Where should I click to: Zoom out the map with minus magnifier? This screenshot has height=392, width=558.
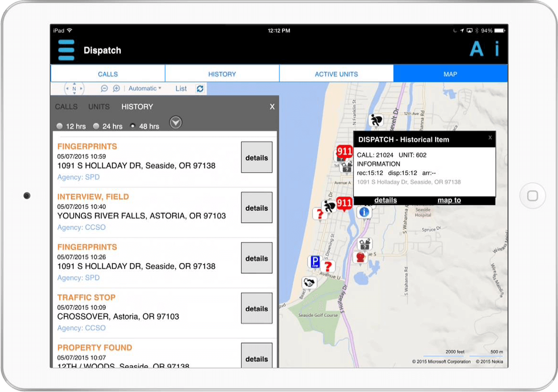pyautogui.click(x=104, y=88)
